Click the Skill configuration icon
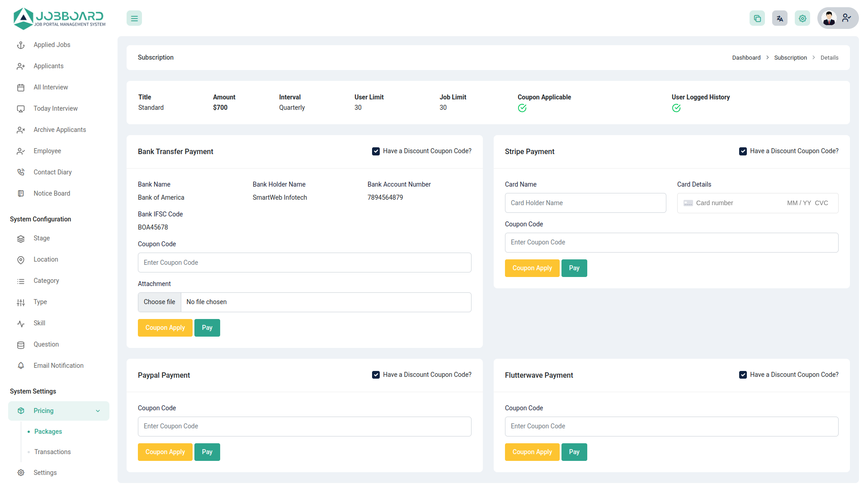Viewport: 868px width, 488px height. pos(21,323)
